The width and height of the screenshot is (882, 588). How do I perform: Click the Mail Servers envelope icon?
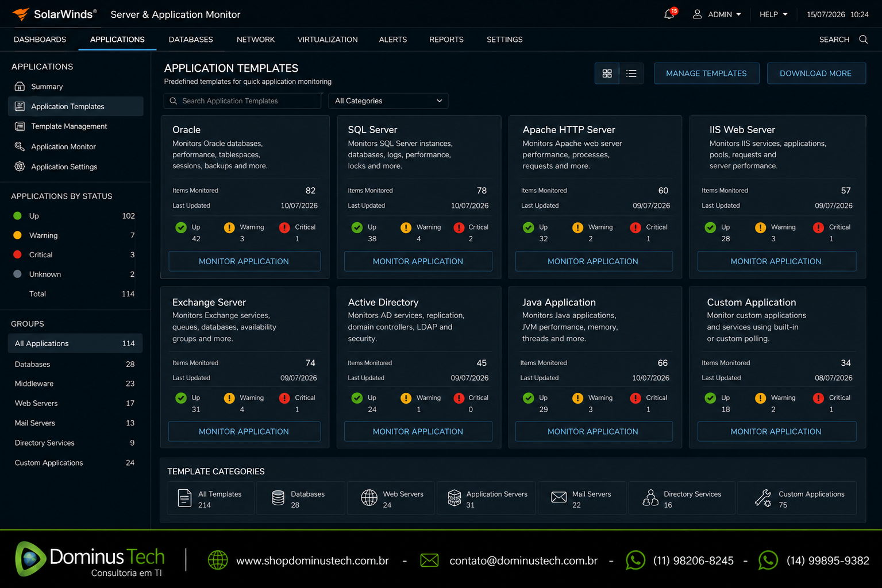point(559,497)
